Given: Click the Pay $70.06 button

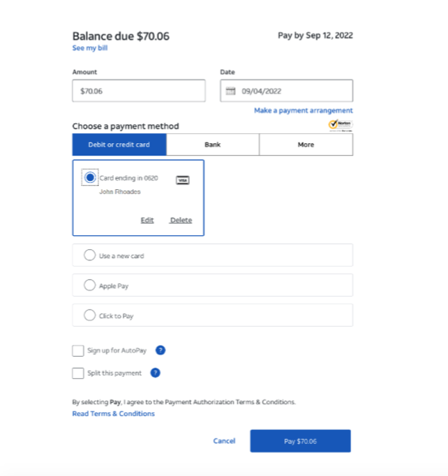Looking at the screenshot, I should (x=301, y=441).
